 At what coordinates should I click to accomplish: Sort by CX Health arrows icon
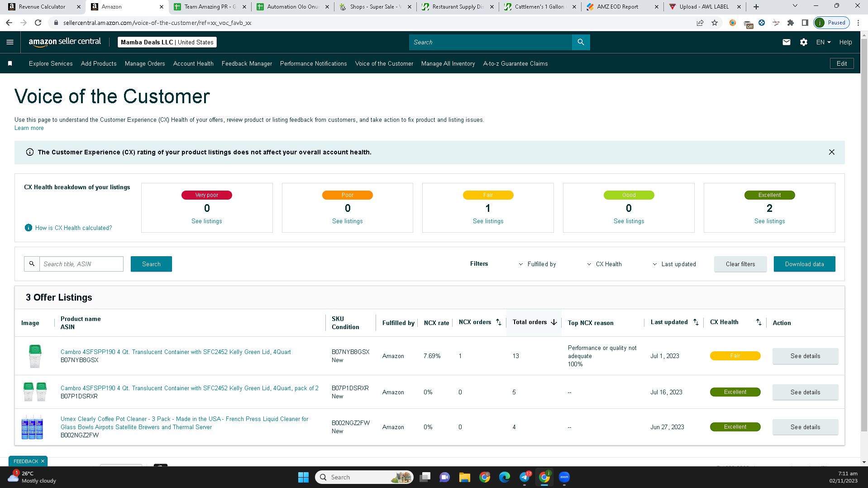[x=759, y=322]
